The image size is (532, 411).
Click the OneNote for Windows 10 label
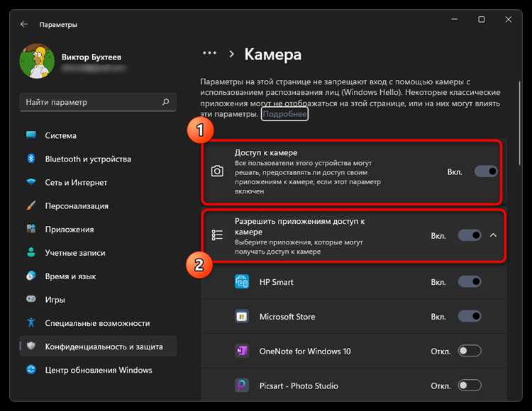[305, 351]
